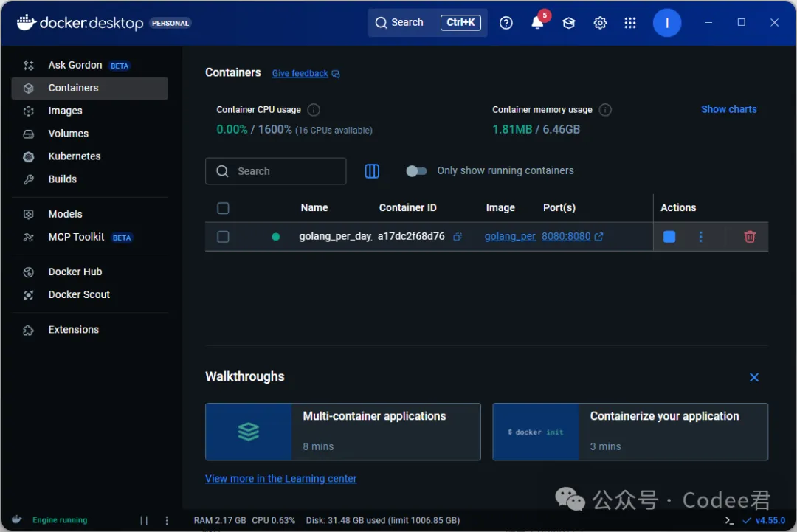This screenshot has height=532, width=797.
Task: Click the Docker whale logo
Action: 27,22
